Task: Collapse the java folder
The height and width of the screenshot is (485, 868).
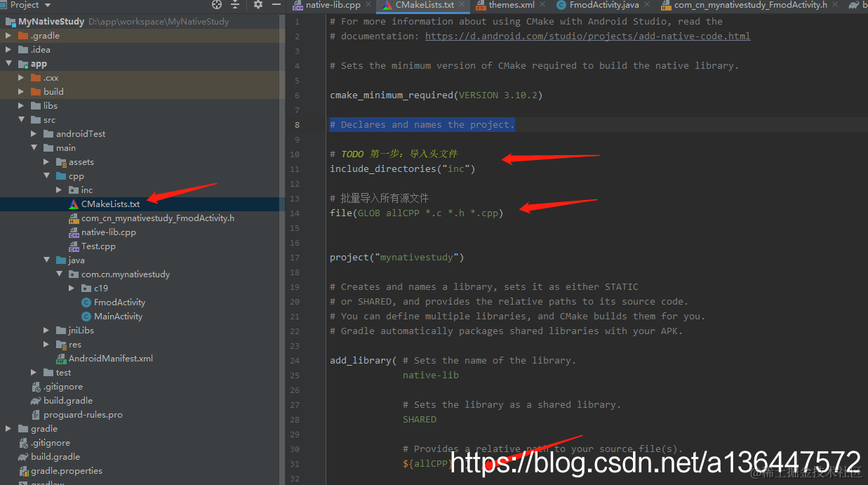Action: (x=46, y=260)
